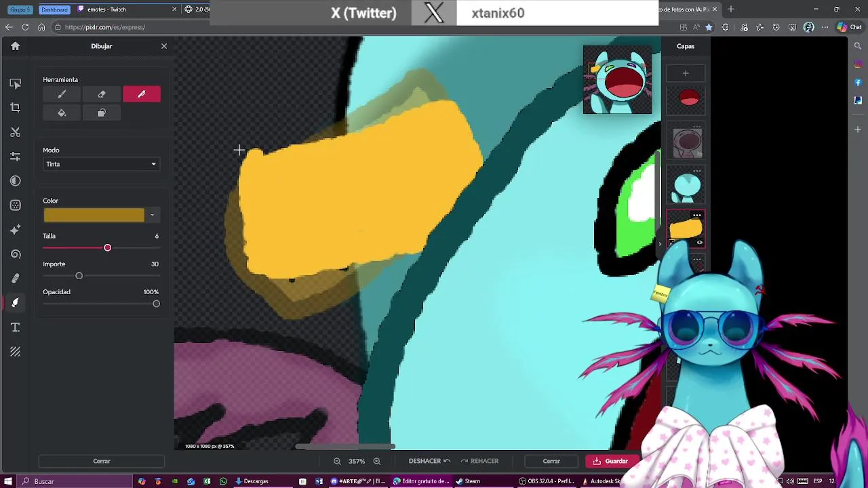Reload the page with refresh button
868x488 pixels.
tap(25, 27)
